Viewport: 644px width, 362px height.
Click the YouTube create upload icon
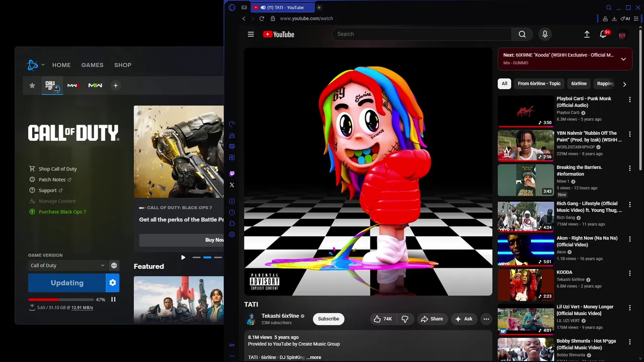coord(587,34)
